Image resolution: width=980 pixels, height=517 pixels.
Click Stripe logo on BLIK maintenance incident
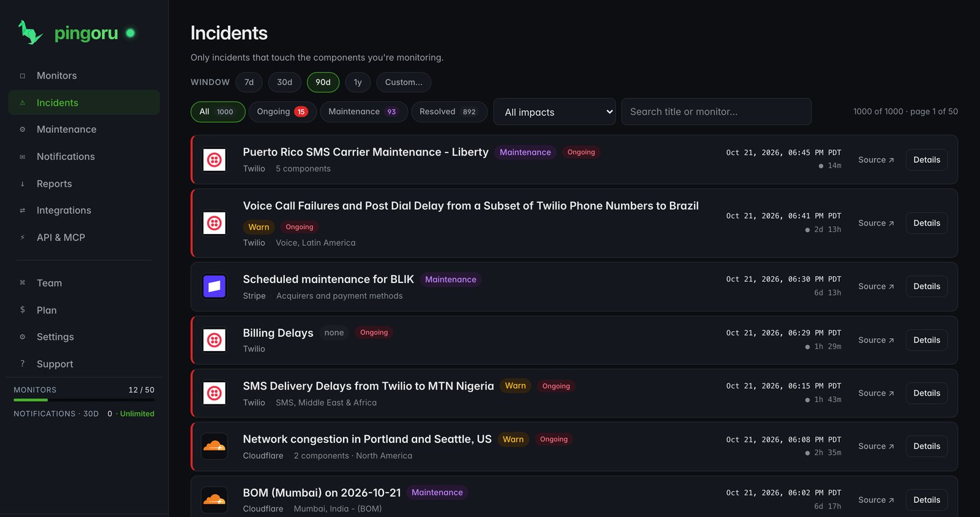click(x=214, y=286)
